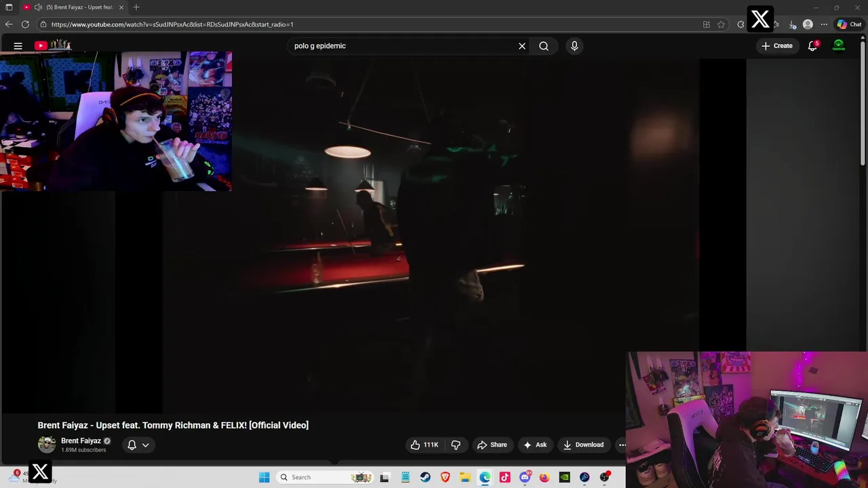The image size is (868, 488).
Task: Like the video showing 111K likes
Action: (x=425, y=445)
